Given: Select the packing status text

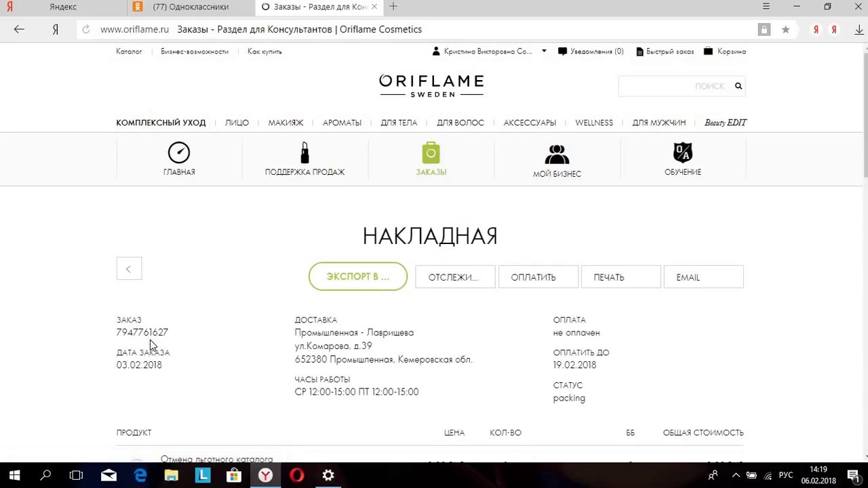Looking at the screenshot, I should 569,398.
